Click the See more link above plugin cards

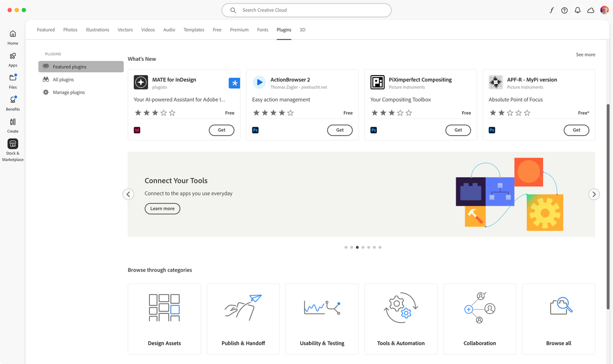point(585,55)
